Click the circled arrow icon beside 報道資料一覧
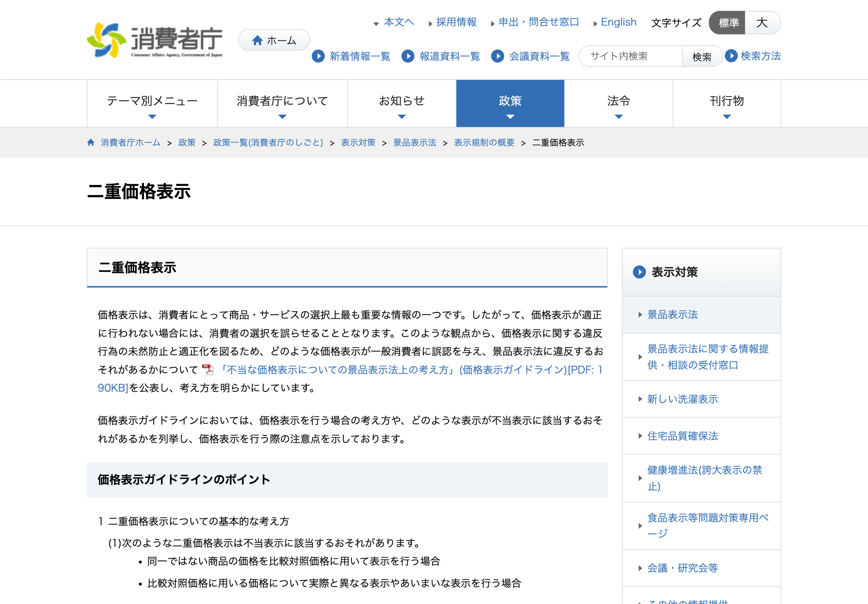 tap(408, 56)
